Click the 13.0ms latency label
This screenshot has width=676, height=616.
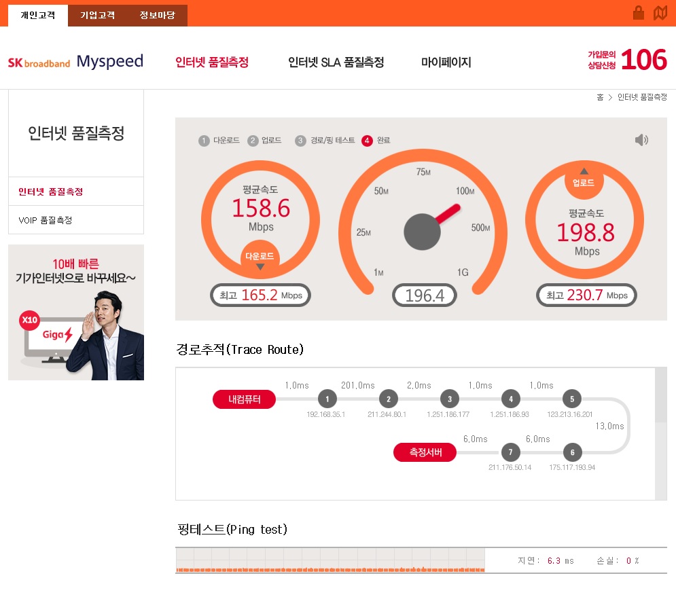tap(609, 426)
